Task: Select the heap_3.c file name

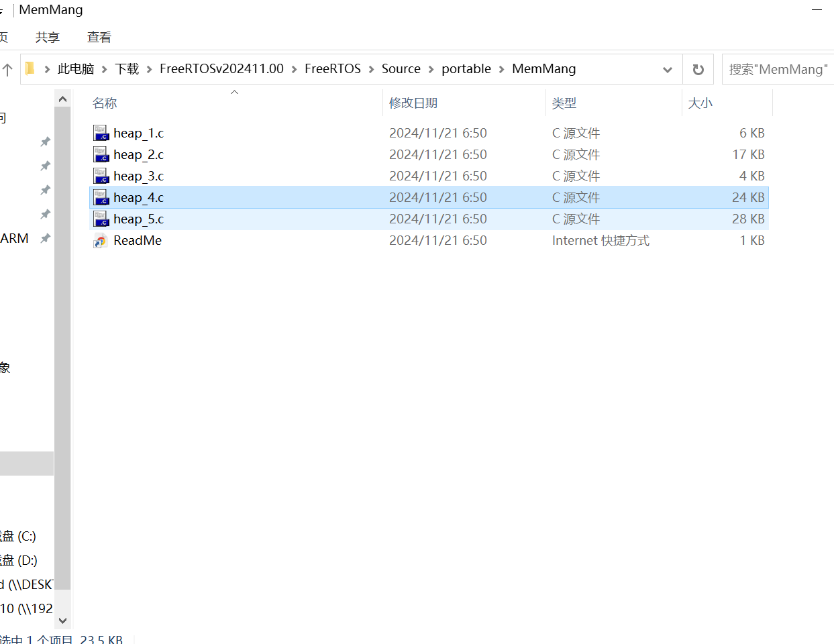Action: tap(138, 176)
